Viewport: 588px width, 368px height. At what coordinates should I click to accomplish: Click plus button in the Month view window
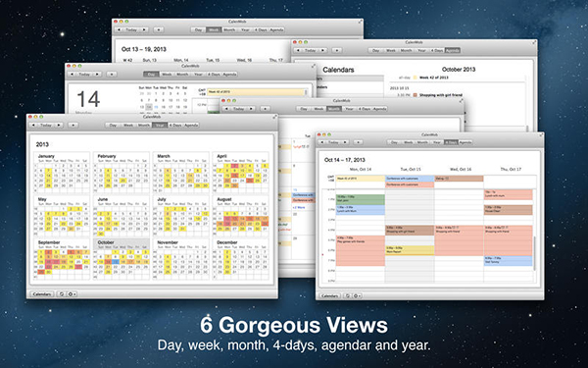(x=266, y=109)
